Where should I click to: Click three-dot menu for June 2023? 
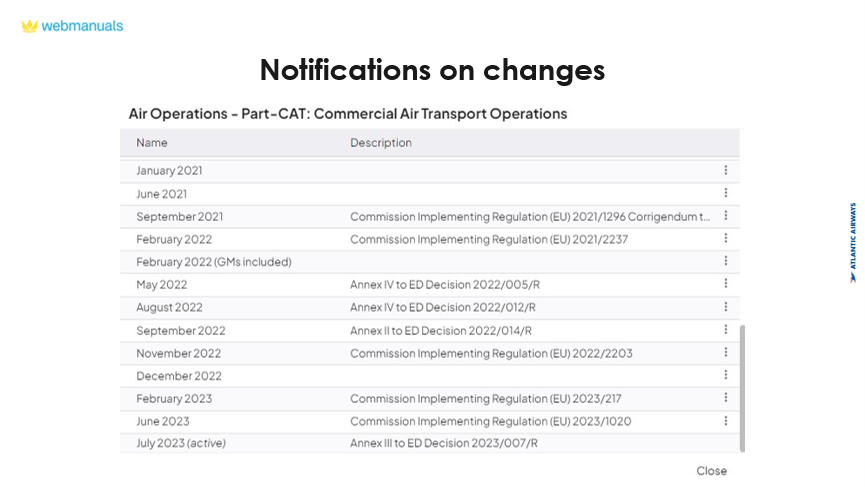(726, 421)
